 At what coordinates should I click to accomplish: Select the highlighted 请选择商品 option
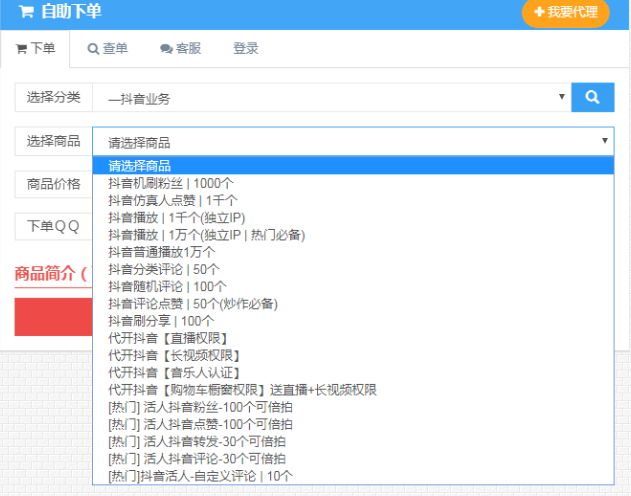(x=353, y=166)
